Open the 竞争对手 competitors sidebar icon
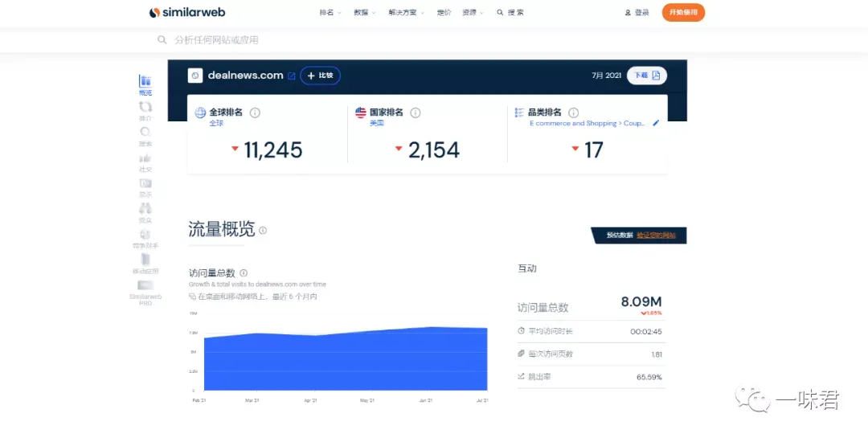This screenshot has width=868, height=438. [x=145, y=234]
